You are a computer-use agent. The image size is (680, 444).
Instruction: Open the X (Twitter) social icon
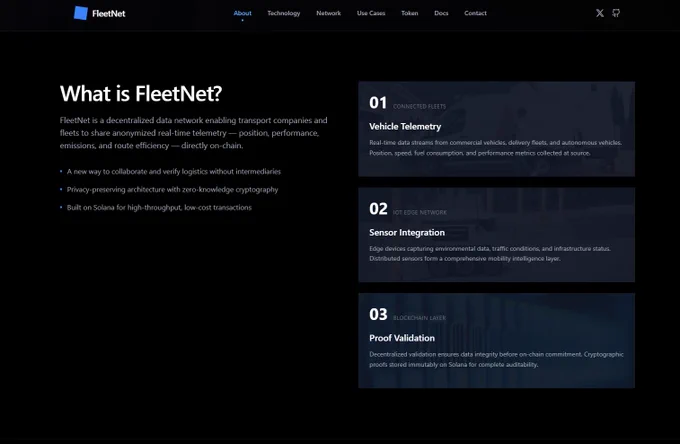(600, 13)
